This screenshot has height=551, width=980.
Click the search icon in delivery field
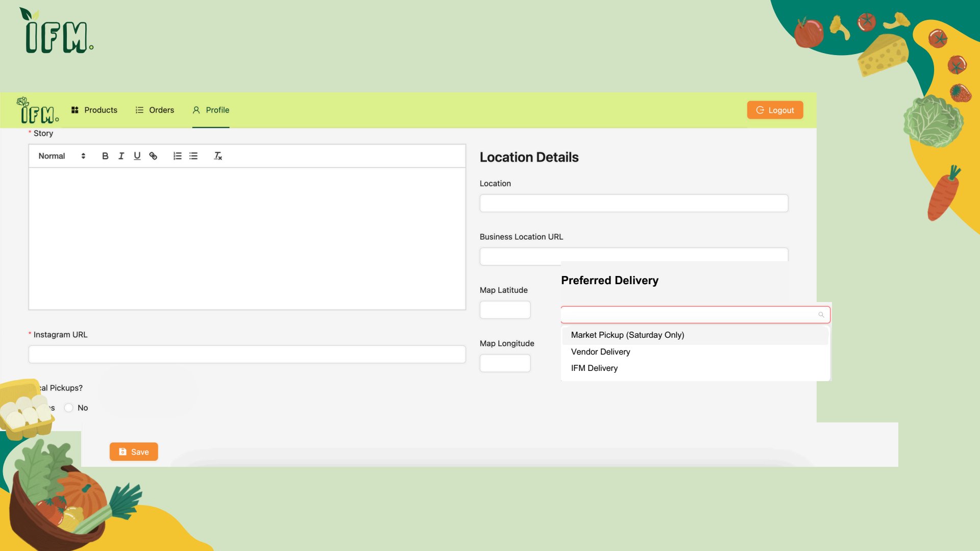coord(821,315)
